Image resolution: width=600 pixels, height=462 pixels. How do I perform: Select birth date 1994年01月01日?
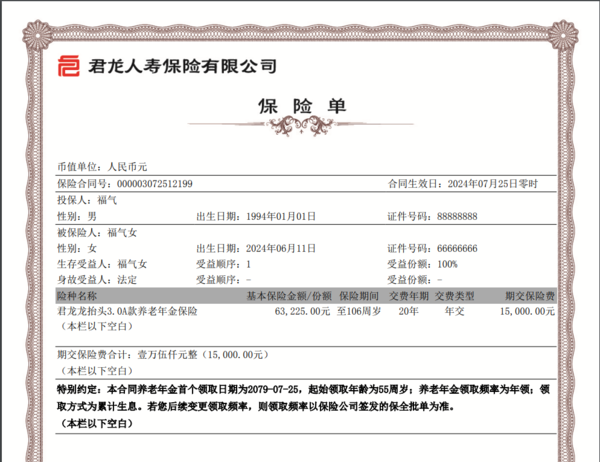281,216
